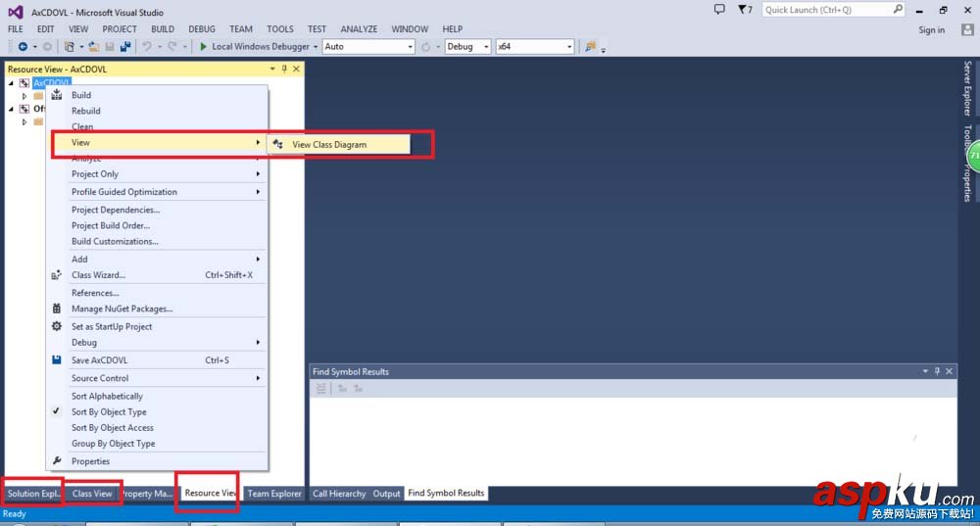The width and height of the screenshot is (980, 526).
Task: Expand the Source Control submenu
Action: tap(258, 378)
